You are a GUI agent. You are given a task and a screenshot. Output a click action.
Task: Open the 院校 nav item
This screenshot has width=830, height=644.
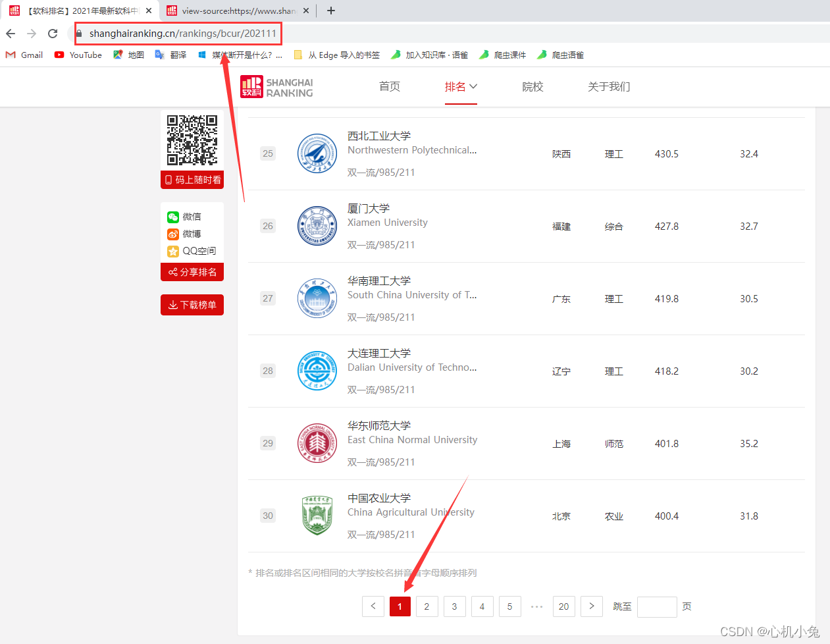click(532, 87)
